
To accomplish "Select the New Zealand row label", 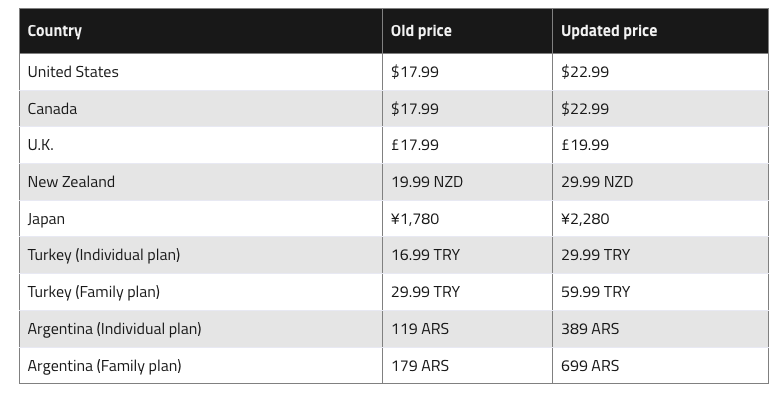I will point(201,182).
